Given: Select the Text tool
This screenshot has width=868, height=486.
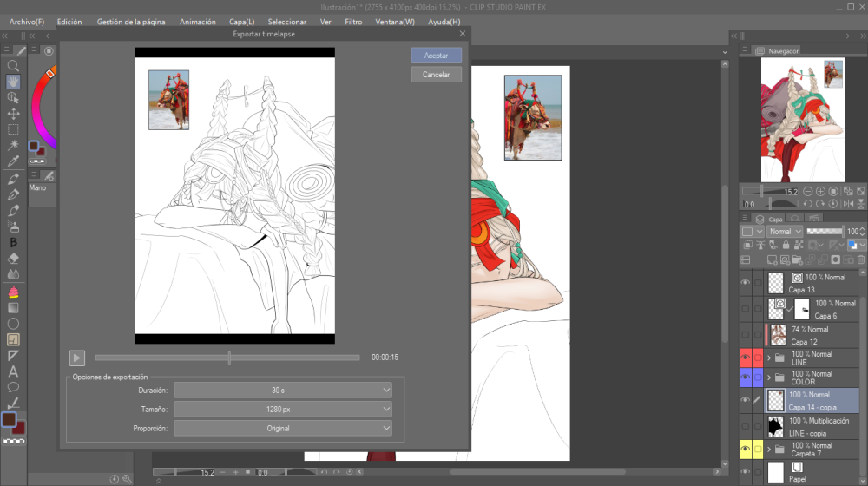Looking at the screenshot, I should click(x=13, y=371).
